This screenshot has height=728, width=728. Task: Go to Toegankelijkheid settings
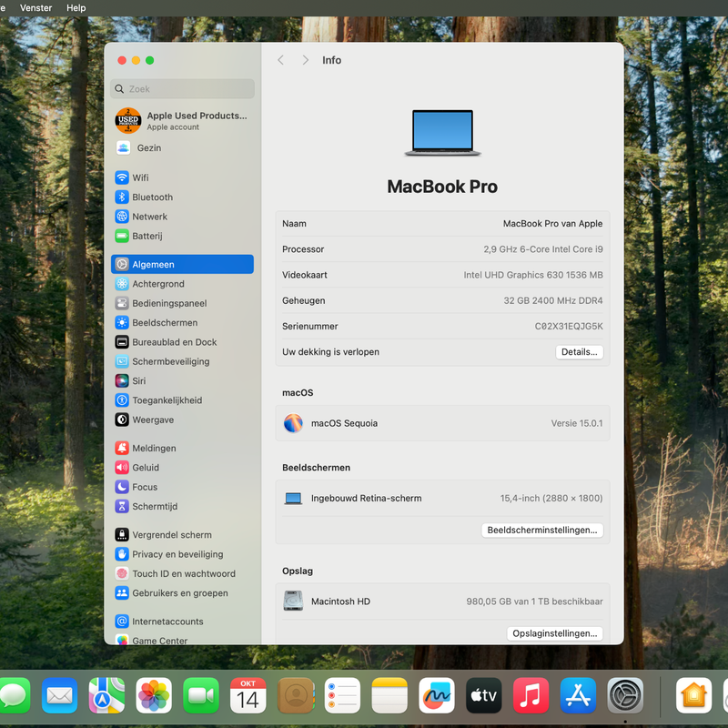pyautogui.click(x=183, y=400)
